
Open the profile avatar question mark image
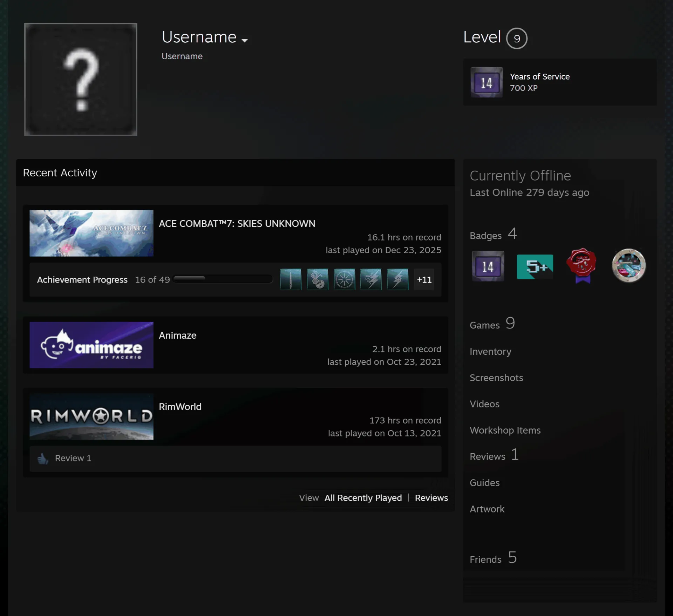pyautogui.click(x=81, y=79)
